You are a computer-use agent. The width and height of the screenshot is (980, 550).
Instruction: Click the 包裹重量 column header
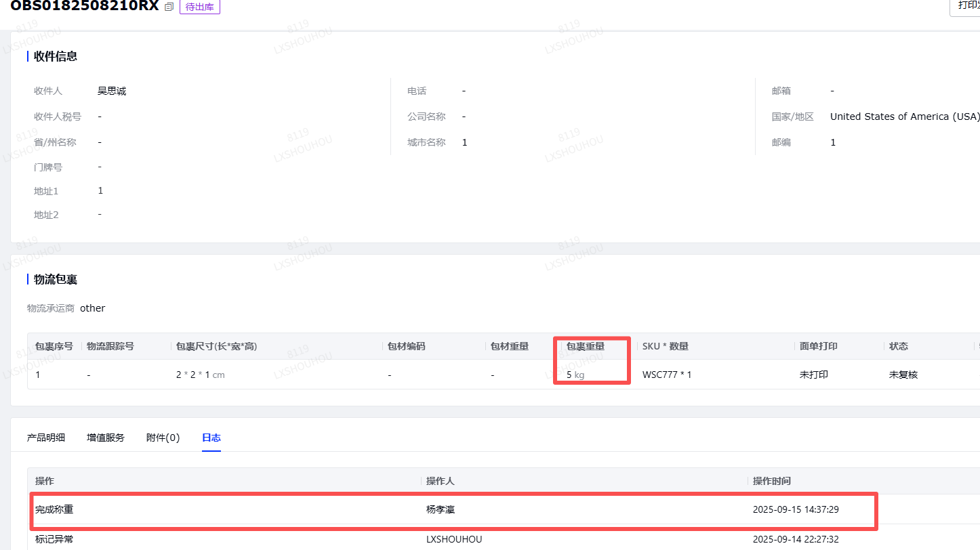[586, 346]
